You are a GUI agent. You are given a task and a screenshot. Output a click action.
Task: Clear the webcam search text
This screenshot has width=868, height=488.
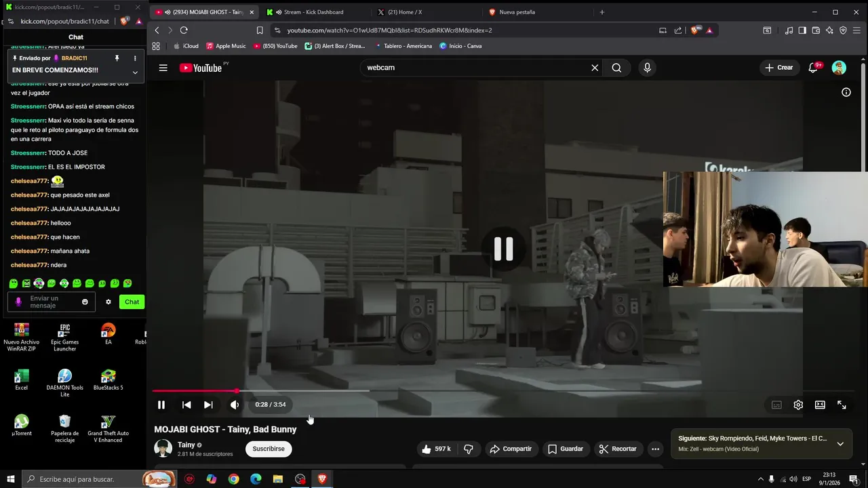click(x=595, y=68)
